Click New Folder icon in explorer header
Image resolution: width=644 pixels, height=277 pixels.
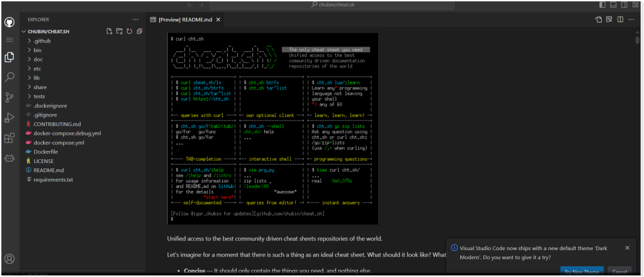(x=119, y=31)
